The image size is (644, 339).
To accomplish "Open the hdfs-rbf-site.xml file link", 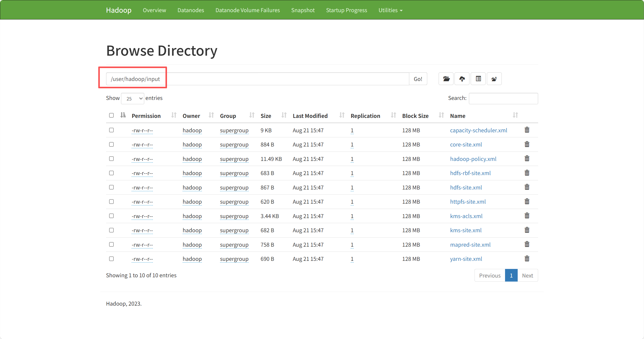I will [470, 173].
